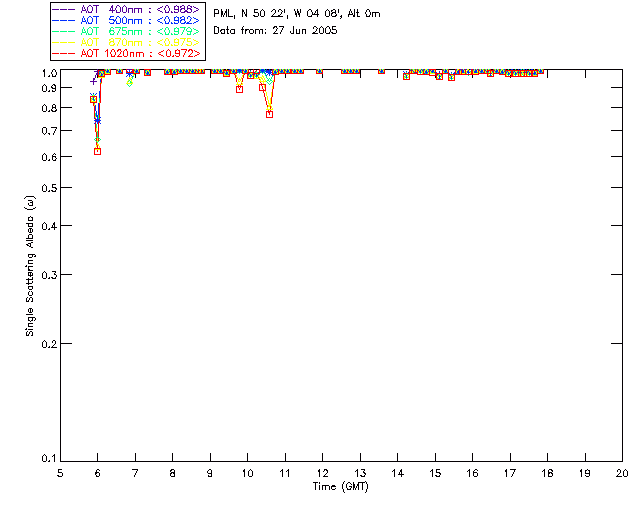Click the x-axis tick label 7
640x512 pixels.
tap(135, 473)
